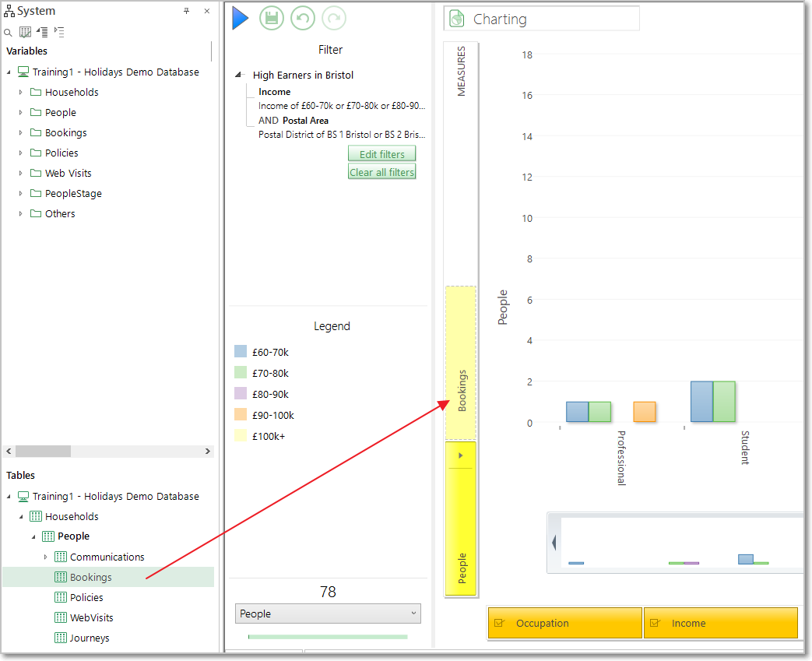Click the yellow People measure bar
This screenshot has height=661, width=812.
coord(460,518)
